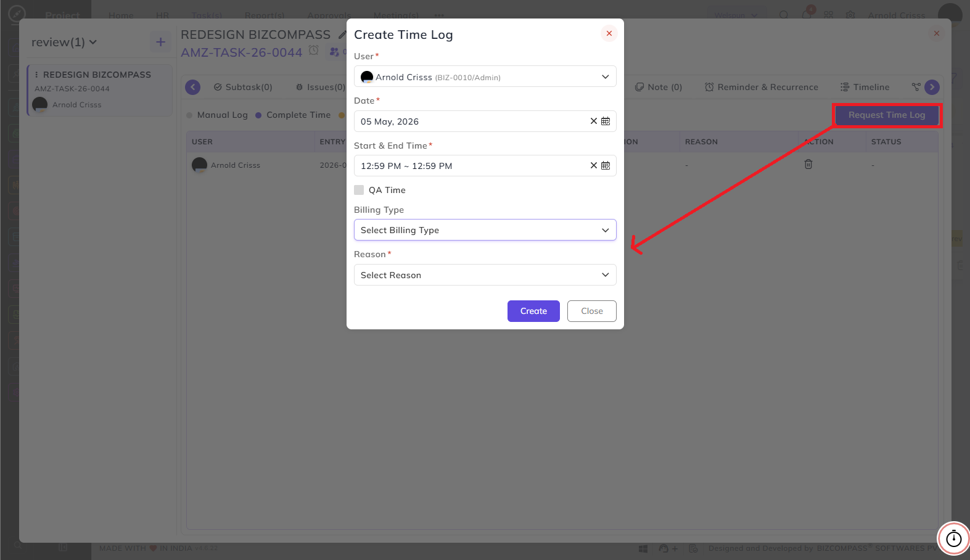Open the calendar picker for Date field
The height and width of the screenshot is (560, 970).
coord(606,121)
